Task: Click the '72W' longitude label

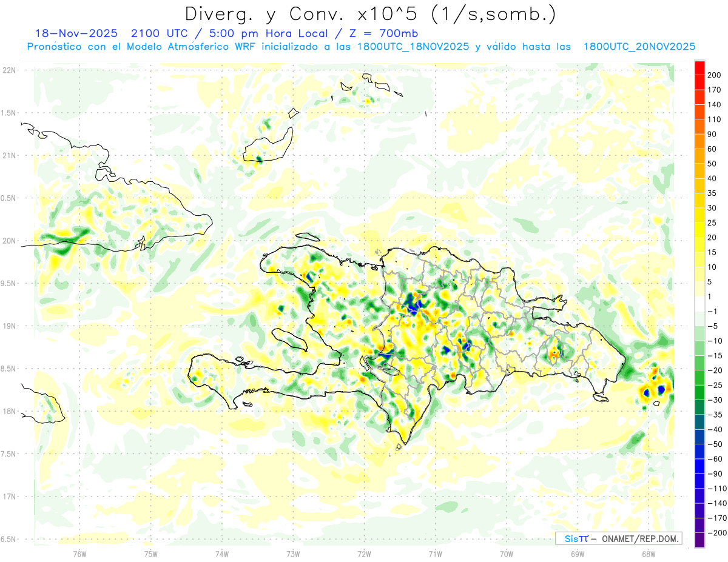Action: (364, 553)
